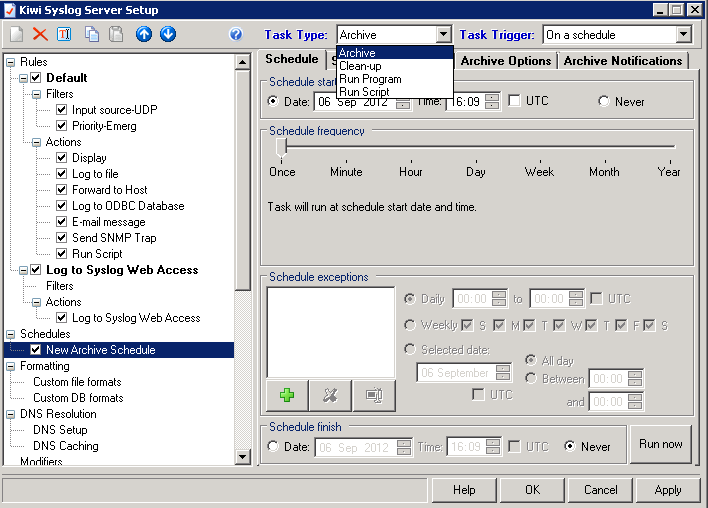This screenshot has height=508, width=708.
Task: Select the E-mail message action item
Action: (109, 222)
